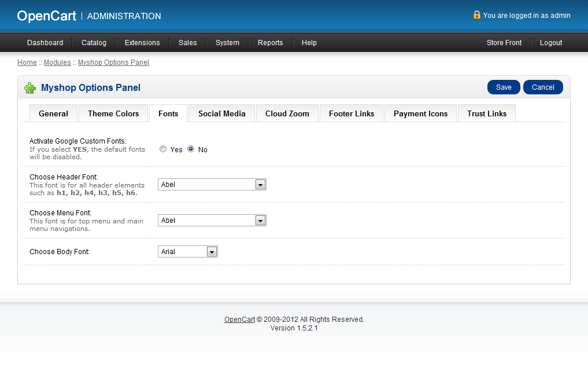Follow the Home breadcrumb link
The width and height of the screenshot is (588, 367).
[27, 63]
